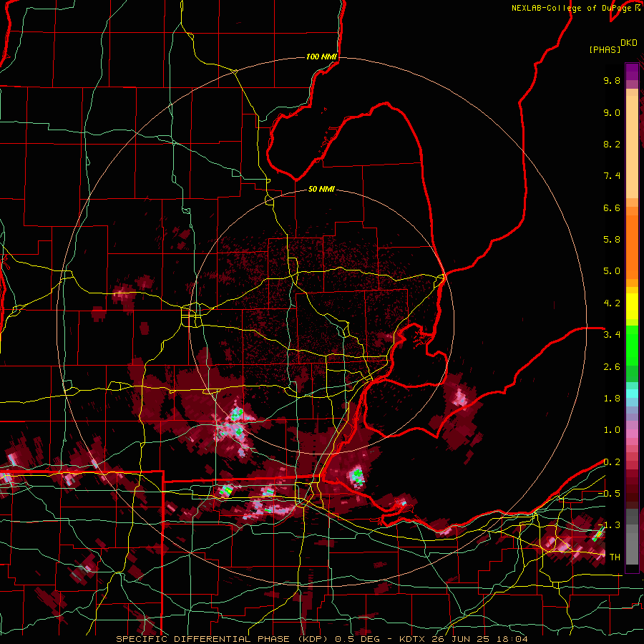Pick the peach segment near 8.2
This screenshot has height=644, width=644.
(632, 147)
